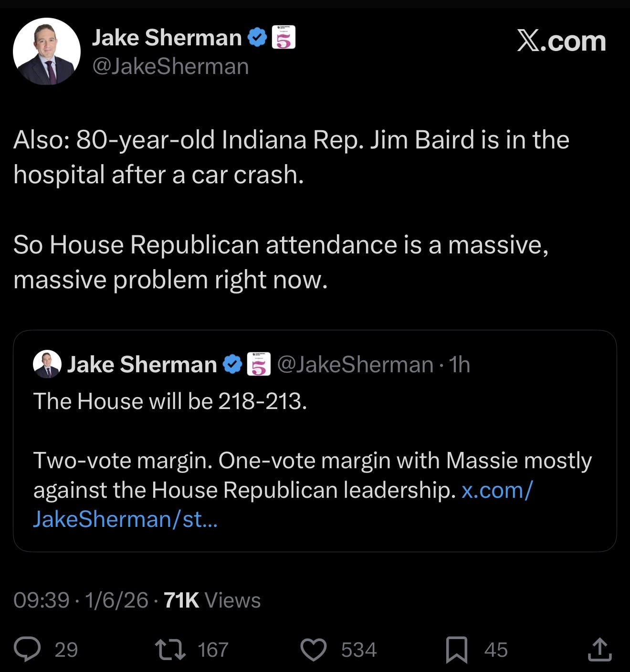630x672 pixels.
Task: Open the share menu via upload arrow icon
Action: click(x=599, y=650)
